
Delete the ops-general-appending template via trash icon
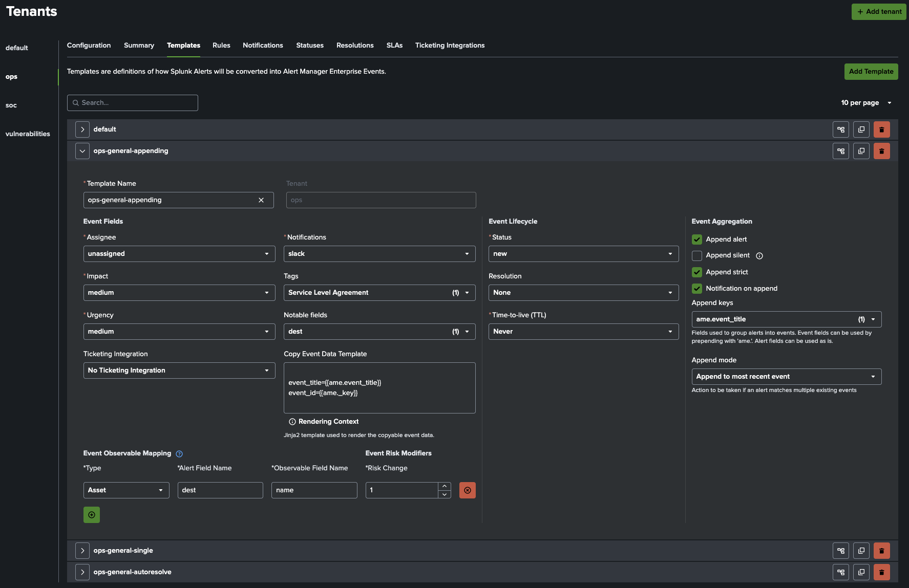click(x=881, y=151)
